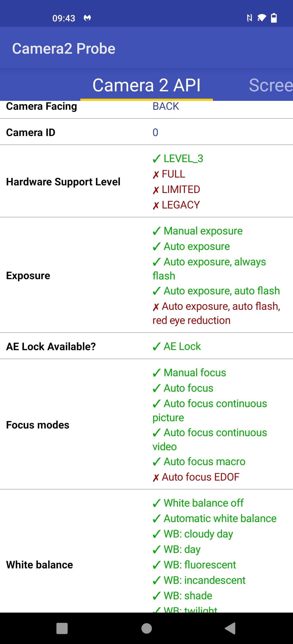Tap the BACK camera facing value
The image size is (293, 644).
tap(166, 106)
